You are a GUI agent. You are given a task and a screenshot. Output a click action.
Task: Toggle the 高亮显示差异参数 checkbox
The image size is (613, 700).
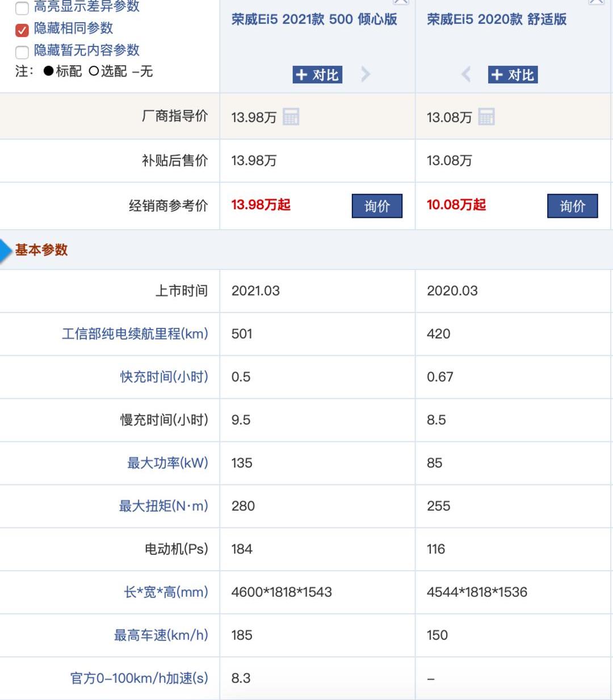pyautogui.click(x=22, y=8)
